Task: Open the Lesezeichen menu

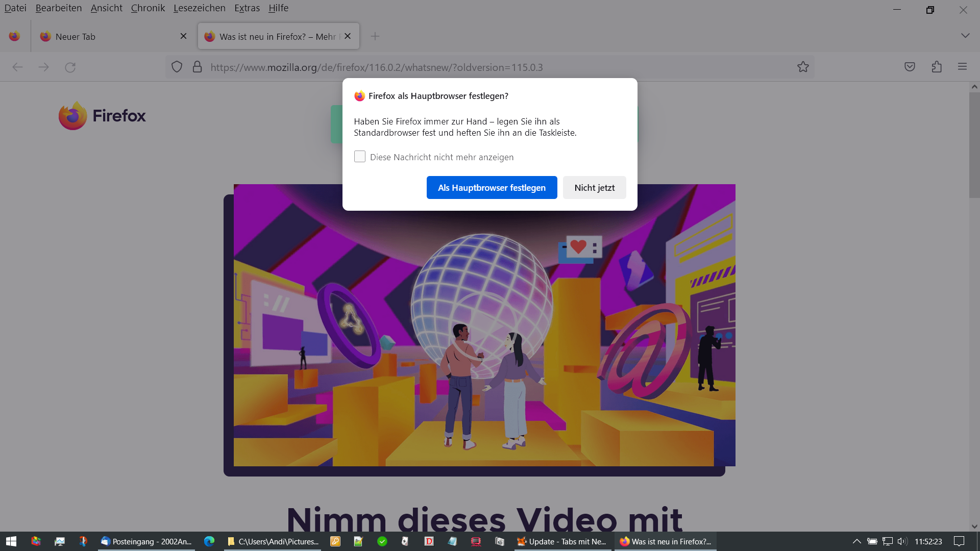Action: click(x=199, y=8)
